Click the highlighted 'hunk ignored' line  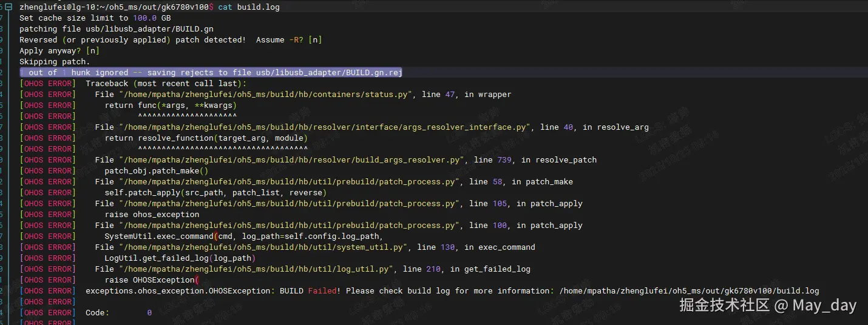[211, 73]
